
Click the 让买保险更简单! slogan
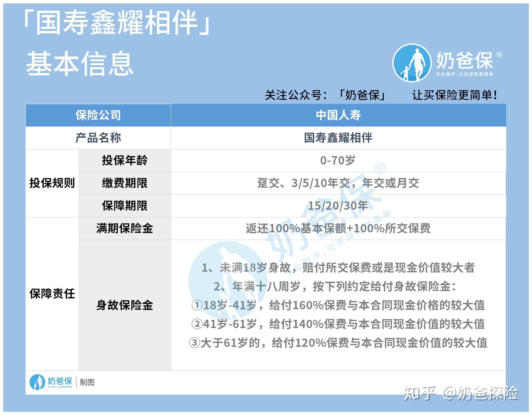455,95
